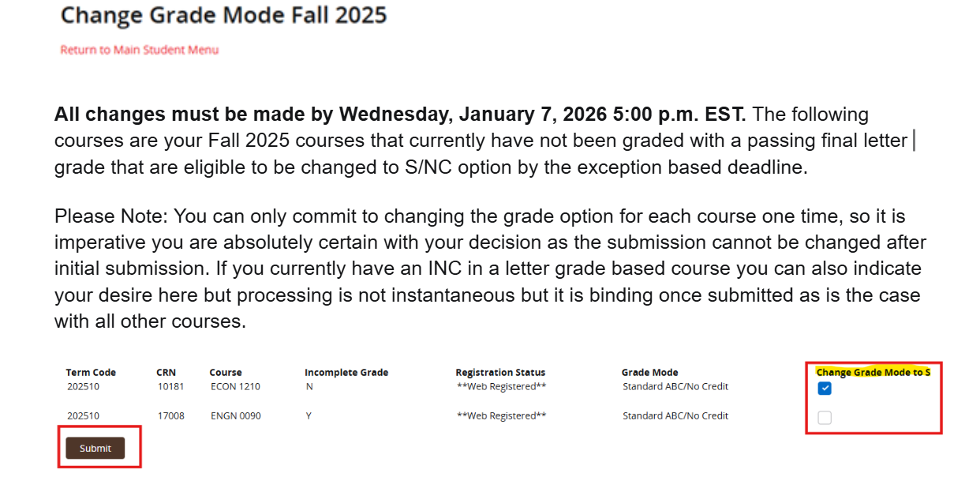Select the Registration Status column header
Image resolution: width=980 pixels, height=477 pixels.
500,372
